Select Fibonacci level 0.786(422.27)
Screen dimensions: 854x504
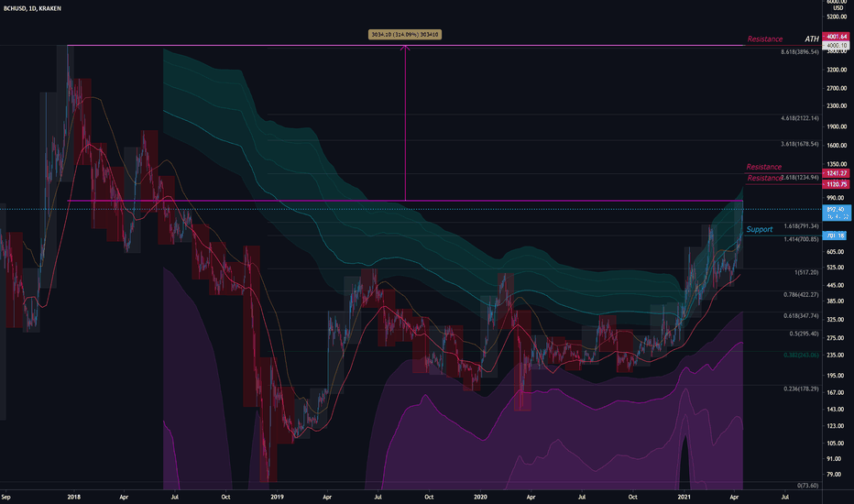tap(801, 294)
